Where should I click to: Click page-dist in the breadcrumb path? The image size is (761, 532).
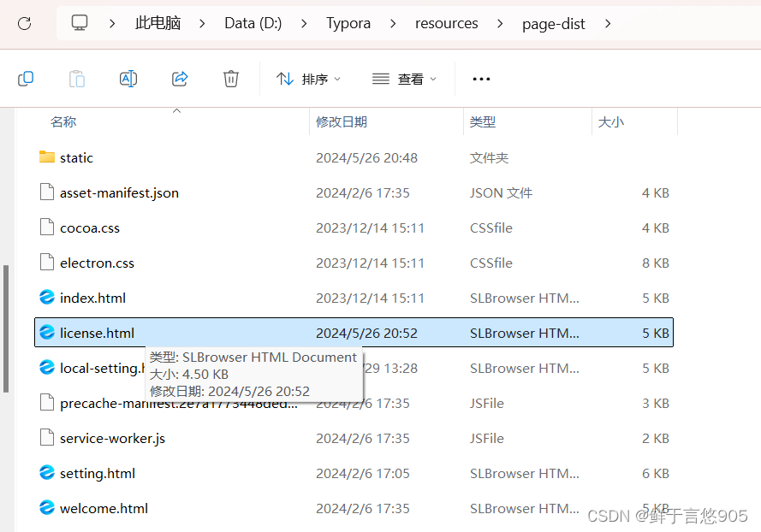[554, 24]
